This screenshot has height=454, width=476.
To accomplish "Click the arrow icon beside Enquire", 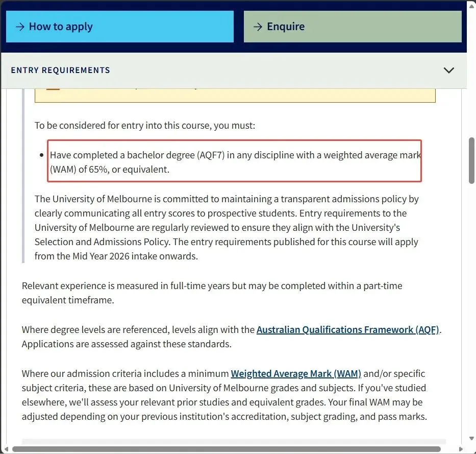I will [x=258, y=27].
